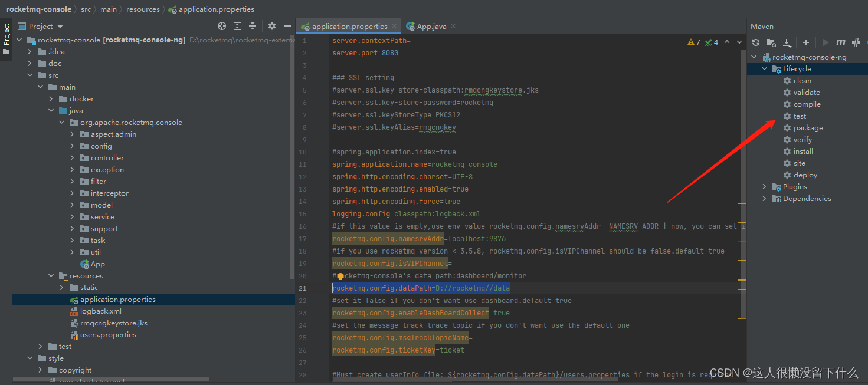Expand the Plugins node in Maven
The image size is (868, 385).
[765, 187]
